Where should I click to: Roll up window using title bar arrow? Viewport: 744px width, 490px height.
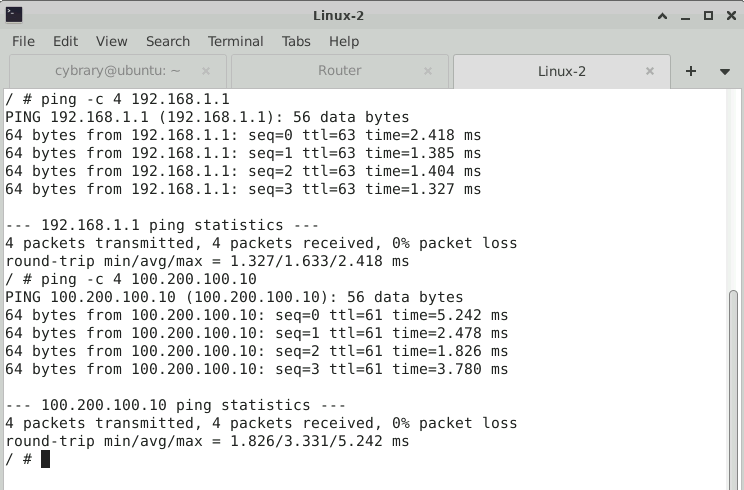pos(664,15)
